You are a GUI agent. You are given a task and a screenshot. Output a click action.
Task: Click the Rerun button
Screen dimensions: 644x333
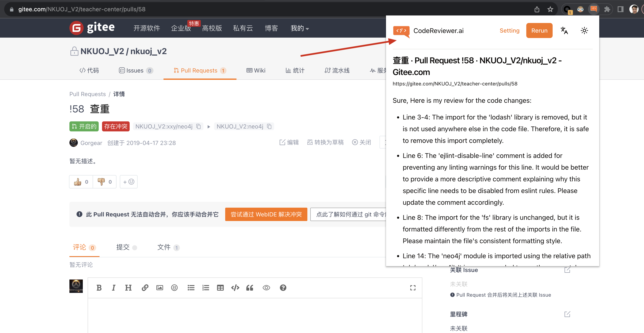539,31
